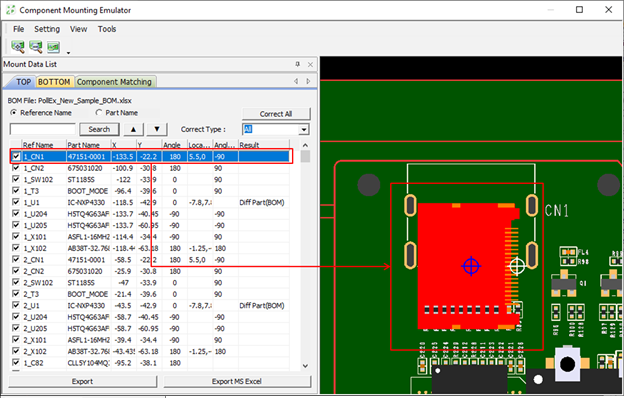Click the previous search result up arrow
This screenshot has height=398, width=624.
[133, 129]
